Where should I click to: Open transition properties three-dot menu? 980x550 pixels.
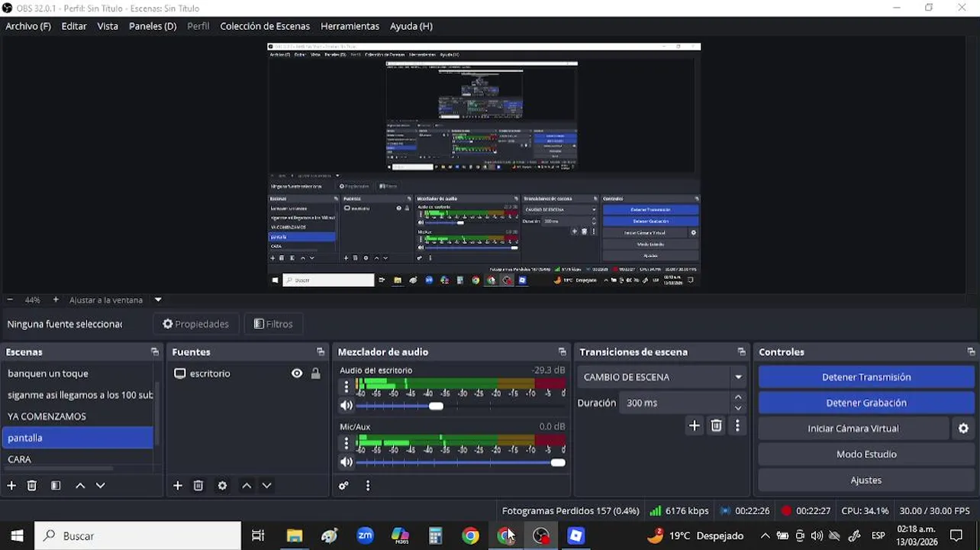[737, 425]
